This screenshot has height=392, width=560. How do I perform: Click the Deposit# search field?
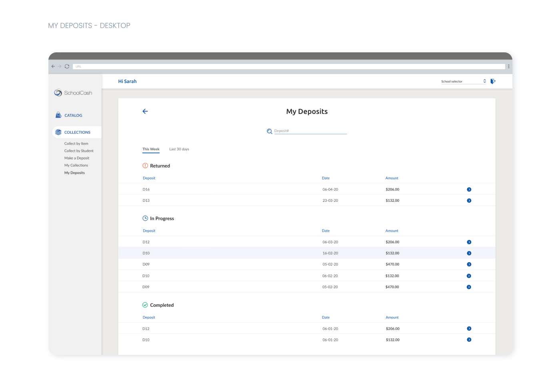(310, 131)
